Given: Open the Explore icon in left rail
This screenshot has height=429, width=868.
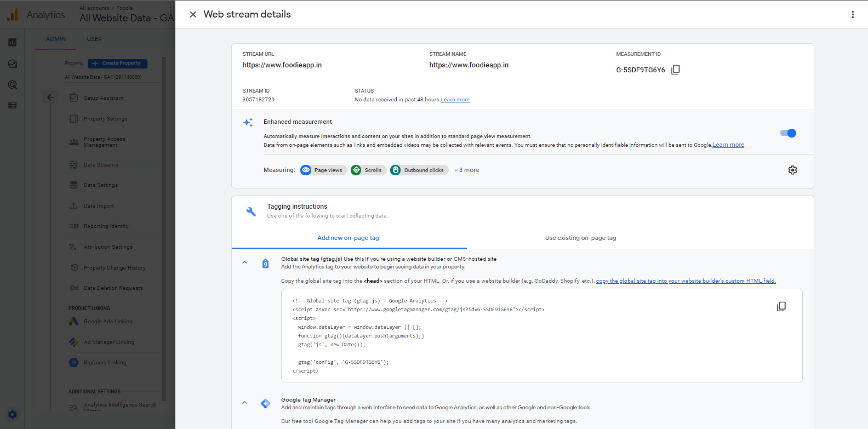Looking at the screenshot, I should [13, 64].
